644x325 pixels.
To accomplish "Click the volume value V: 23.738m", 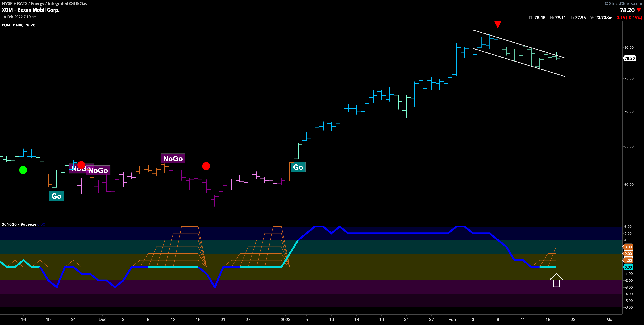I will (601, 18).
